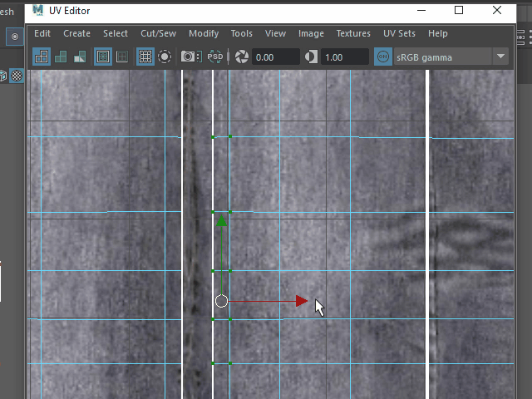This screenshot has height=399, width=532.
Task: Open the UV Sets menu
Action: coord(399,33)
